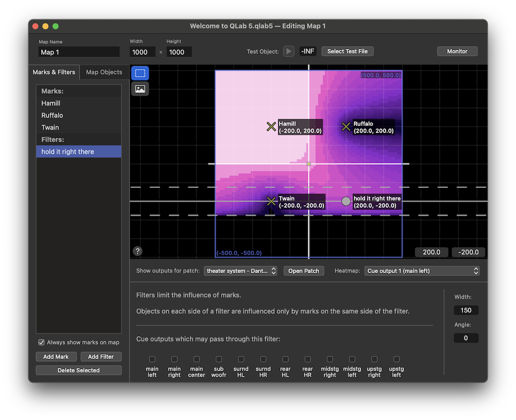Image resolution: width=516 pixels, height=420 pixels.
Task: Enable upstg left output checkbox
Action: (x=396, y=359)
